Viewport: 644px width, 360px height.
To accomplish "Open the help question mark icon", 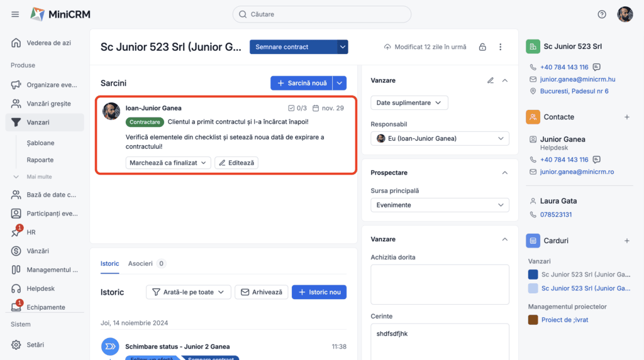I will [x=602, y=14].
